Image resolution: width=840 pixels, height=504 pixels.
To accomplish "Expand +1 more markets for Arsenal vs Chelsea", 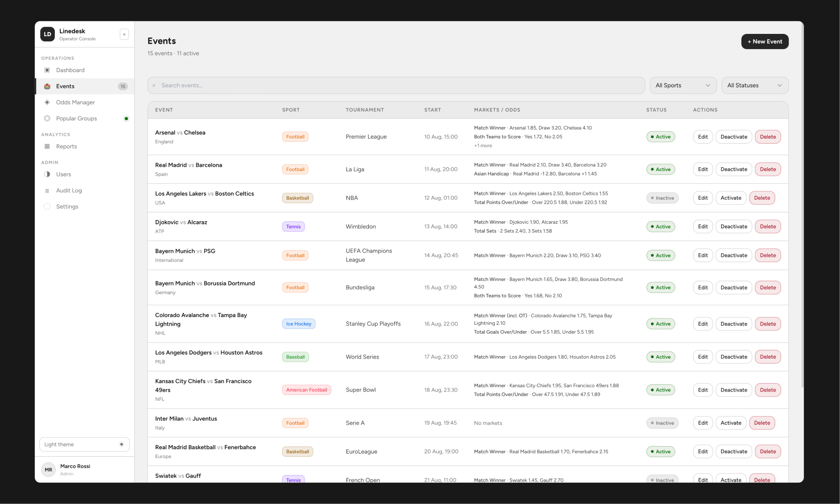I will click(483, 146).
